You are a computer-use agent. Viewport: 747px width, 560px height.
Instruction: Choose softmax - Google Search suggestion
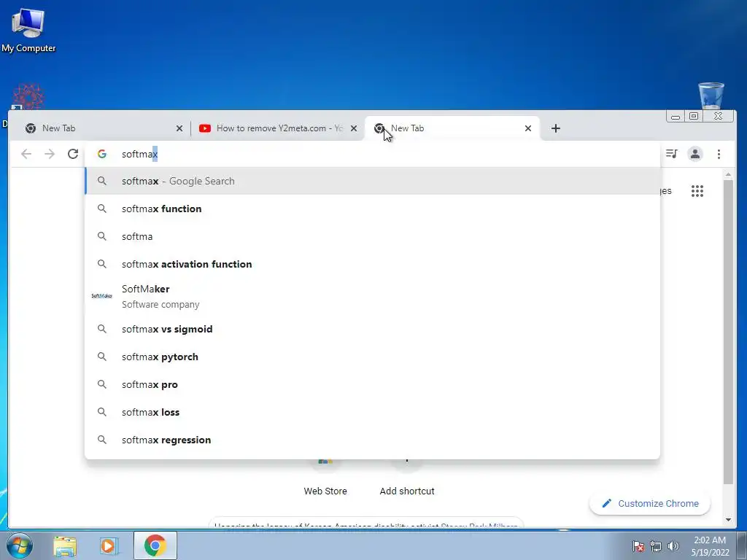pos(373,181)
